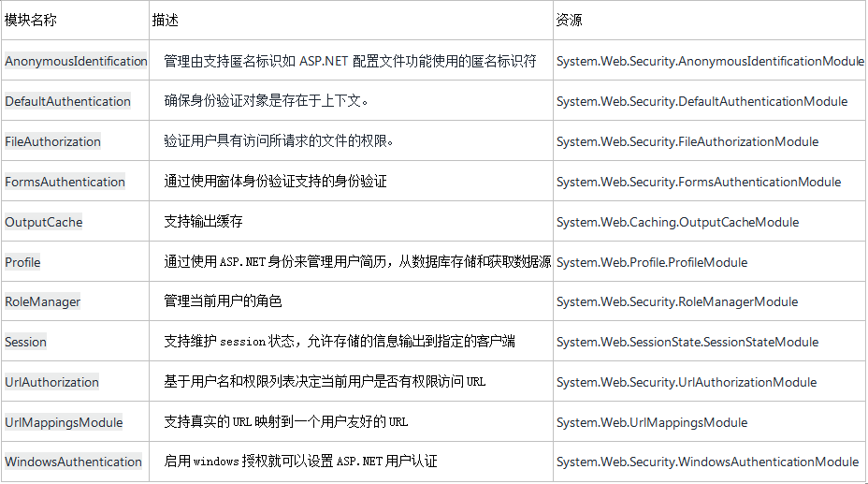
Task: Click the RoleManager module name
Action: pos(43,301)
